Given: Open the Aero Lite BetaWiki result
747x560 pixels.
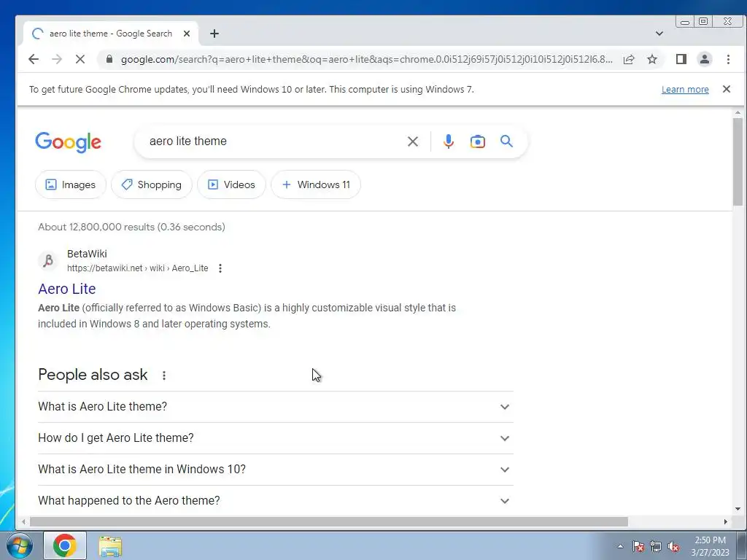Looking at the screenshot, I should [x=66, y=289].
